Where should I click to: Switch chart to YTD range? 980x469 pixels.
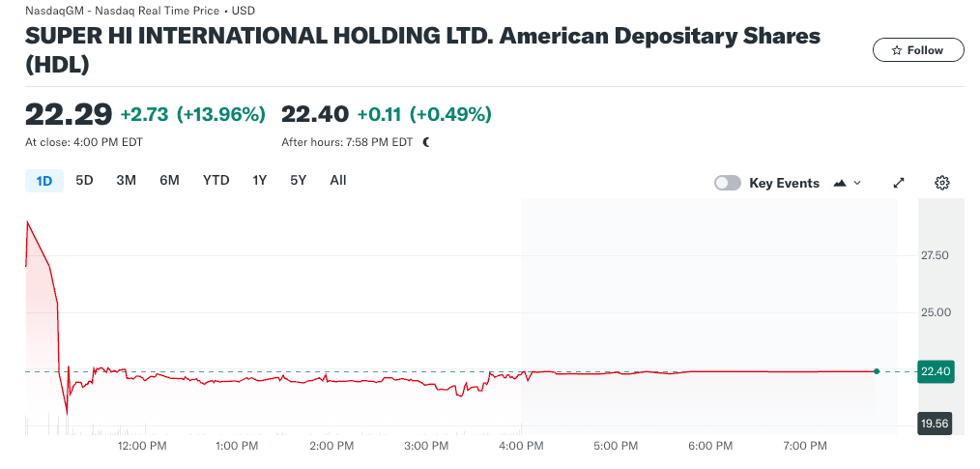(x=216, y=180)
